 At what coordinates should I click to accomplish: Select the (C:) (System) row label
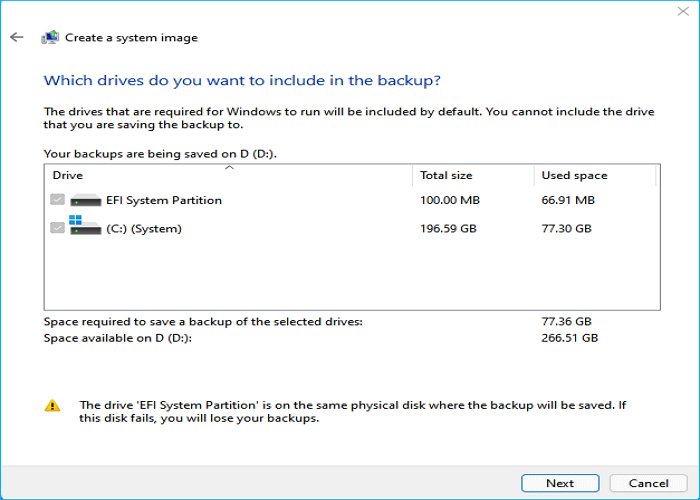click(144, 229)
